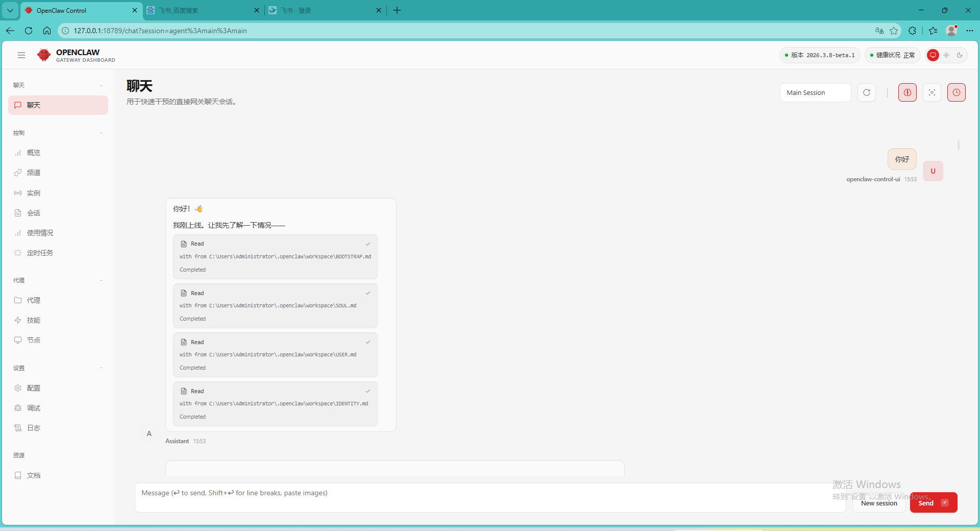Open 频道 channels in sidebar
980x531 pixels.
(58, 173)
